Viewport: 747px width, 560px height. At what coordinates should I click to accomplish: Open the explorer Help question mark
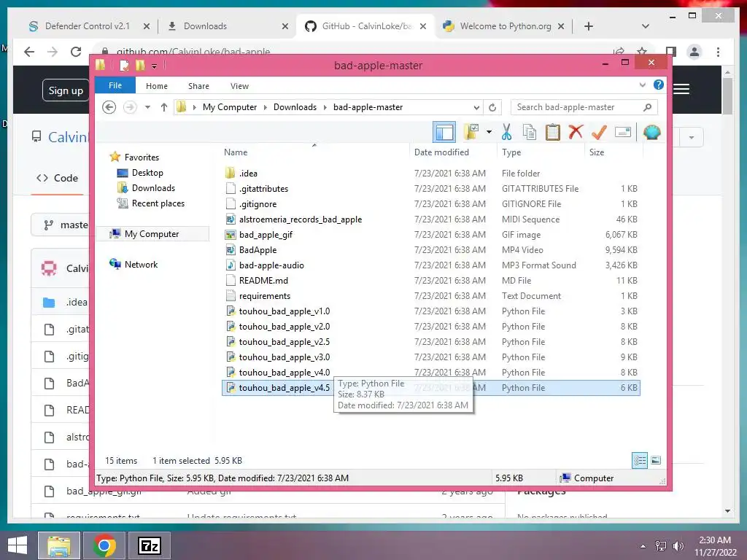click(x=659, y=85)
